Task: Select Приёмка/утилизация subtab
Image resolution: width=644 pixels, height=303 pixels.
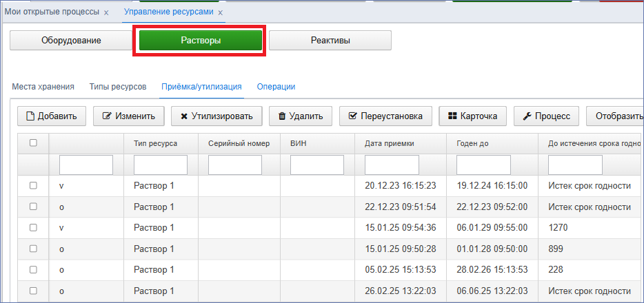Action: tap(201, 87)
